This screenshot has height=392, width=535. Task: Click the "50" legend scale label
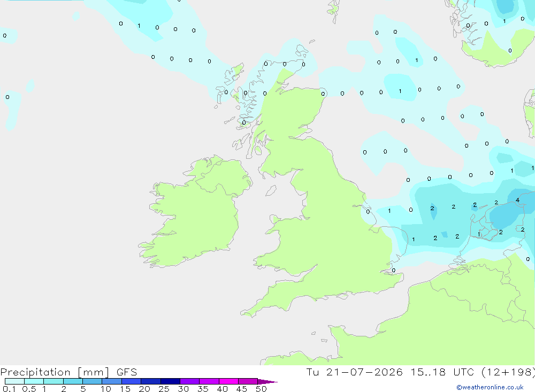click(x=261, y=389)
